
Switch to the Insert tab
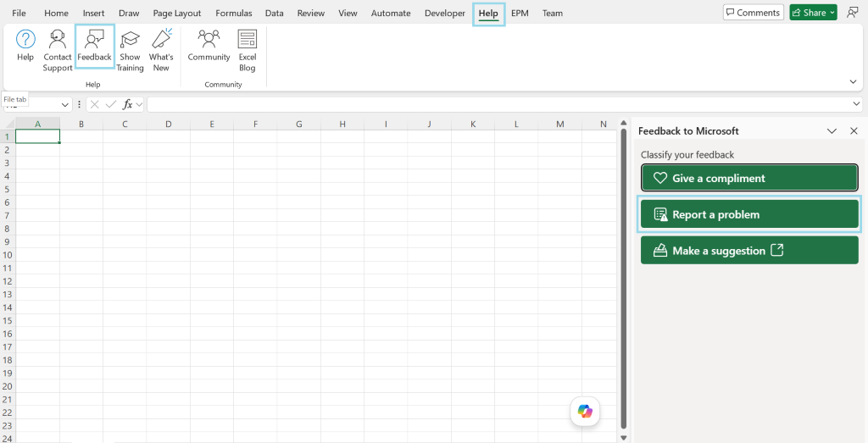93,13
